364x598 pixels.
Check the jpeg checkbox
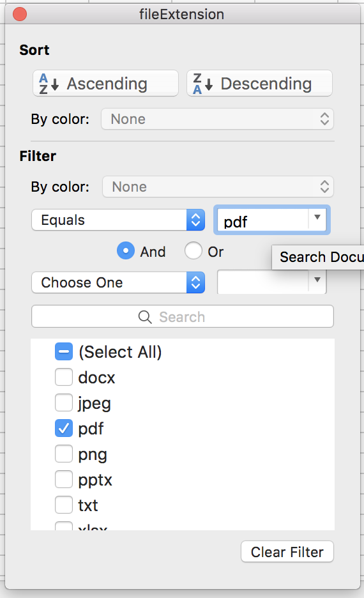click(x=64, y=402)
